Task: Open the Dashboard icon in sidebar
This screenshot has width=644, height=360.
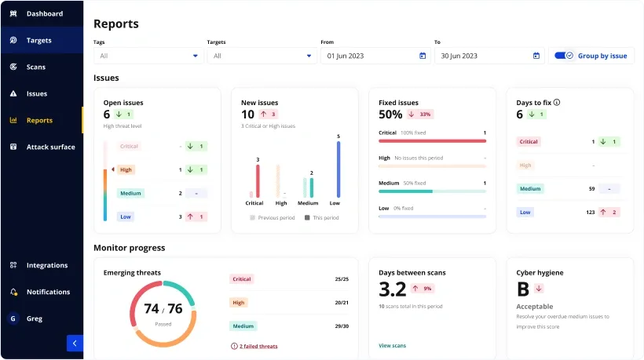Action: pos(13,13)
